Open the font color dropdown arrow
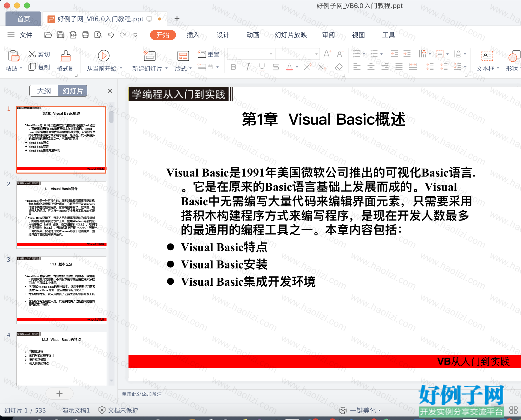521x420 pixels. pyautogui.click(x=297, y=67)
